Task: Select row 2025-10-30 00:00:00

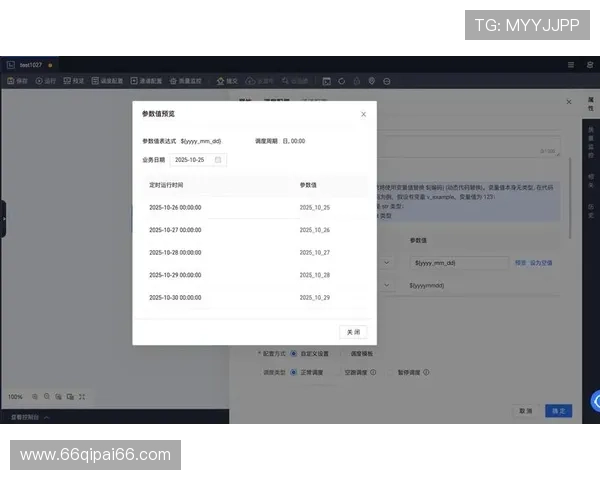Action: 256,297
